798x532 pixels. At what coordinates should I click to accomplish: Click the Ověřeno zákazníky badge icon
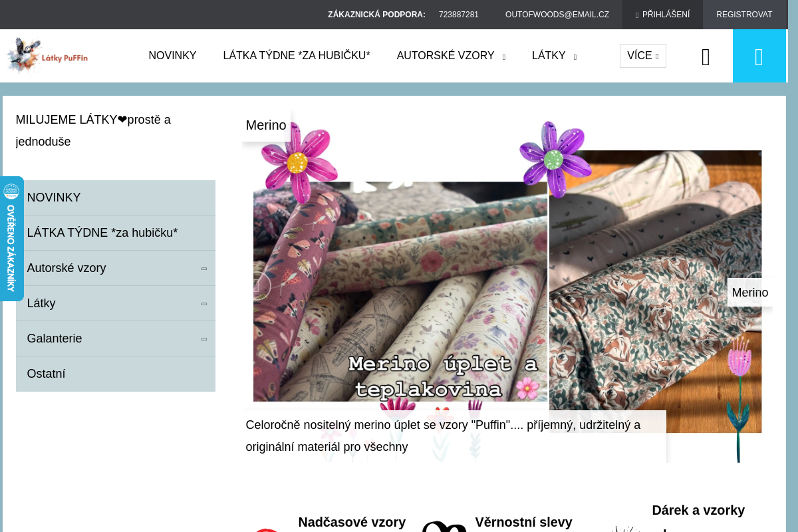tap(12, 192)
